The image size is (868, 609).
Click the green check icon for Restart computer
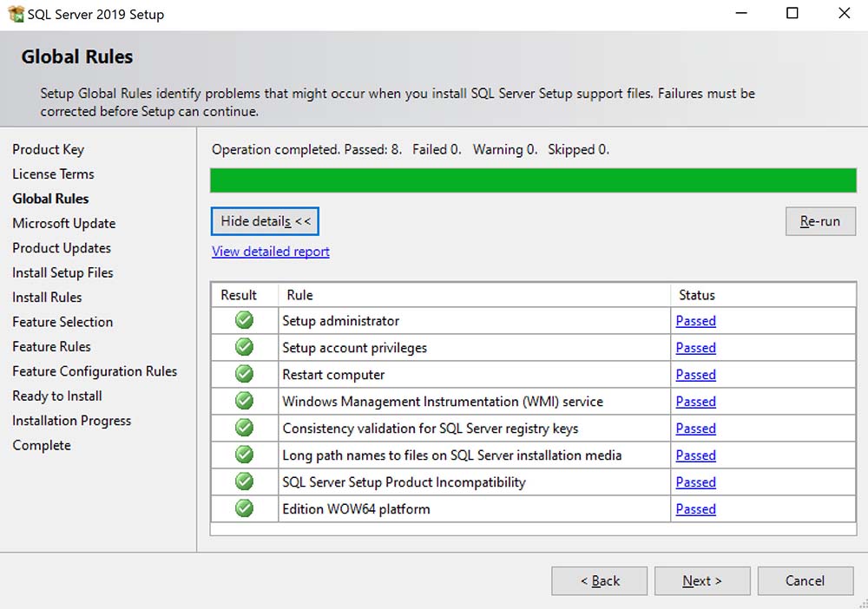tap(245, 375)
